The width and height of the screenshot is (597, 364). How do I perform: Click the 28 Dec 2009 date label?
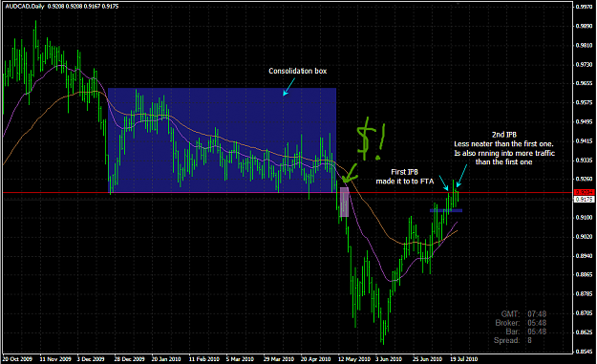[130, 358]
